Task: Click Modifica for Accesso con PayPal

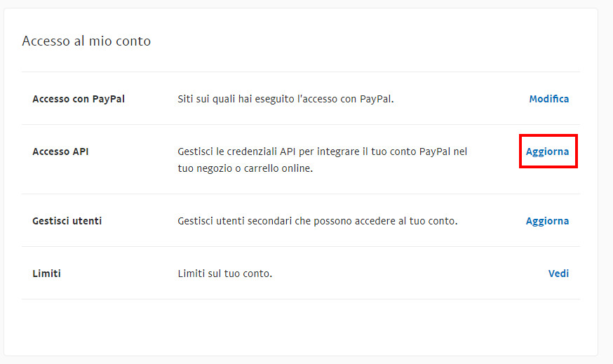Action: tap(549, 99)
